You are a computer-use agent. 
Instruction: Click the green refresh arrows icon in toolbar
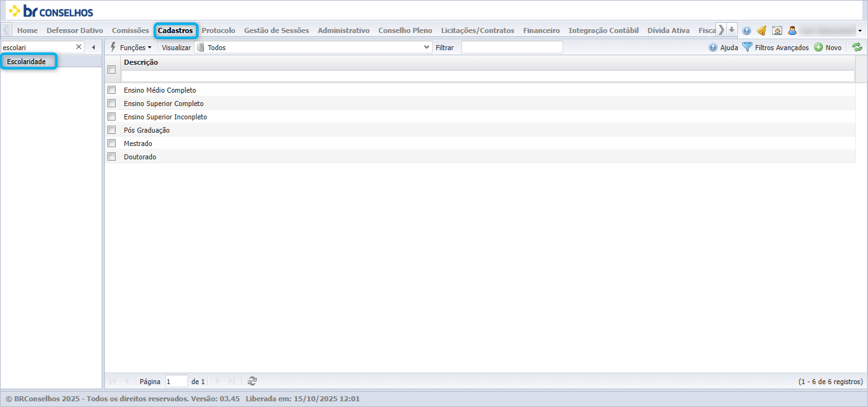coord(857,47)
